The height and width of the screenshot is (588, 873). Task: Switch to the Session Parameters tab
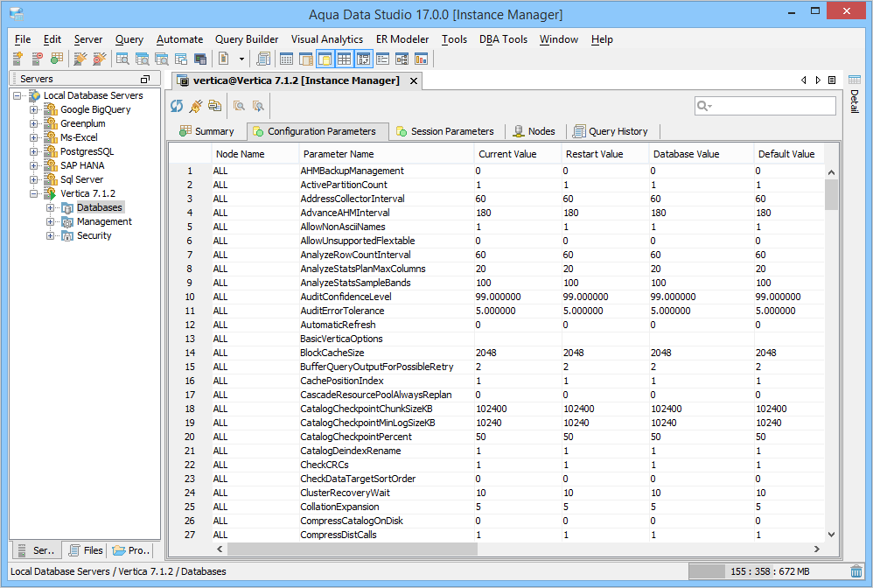coord(445,131)
